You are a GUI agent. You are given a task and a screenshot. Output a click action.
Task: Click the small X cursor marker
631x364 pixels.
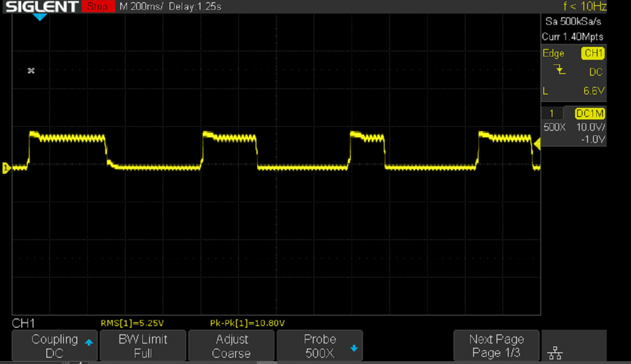click(31, 71)
